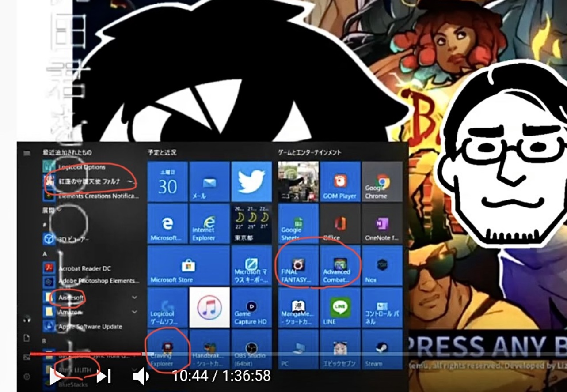
Task: Skip to the next video
Action: pos(104,377)
